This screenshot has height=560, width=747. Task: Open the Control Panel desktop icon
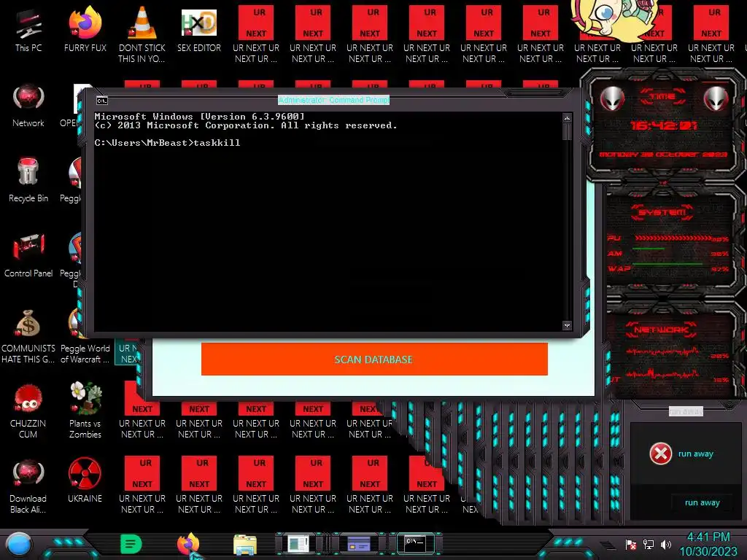coord(28,255)
